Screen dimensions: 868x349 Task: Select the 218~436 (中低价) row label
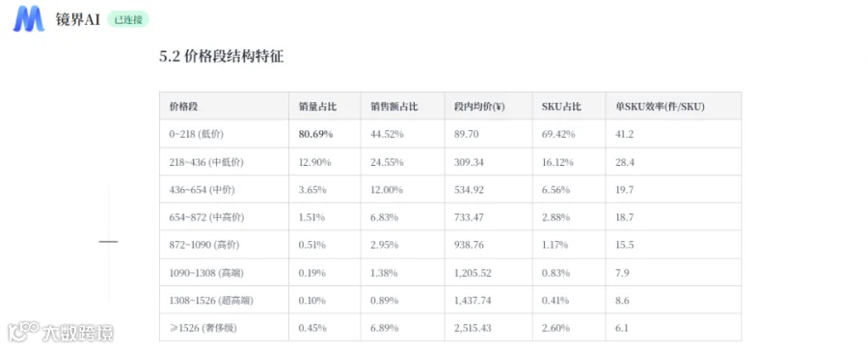click(206, 162)
